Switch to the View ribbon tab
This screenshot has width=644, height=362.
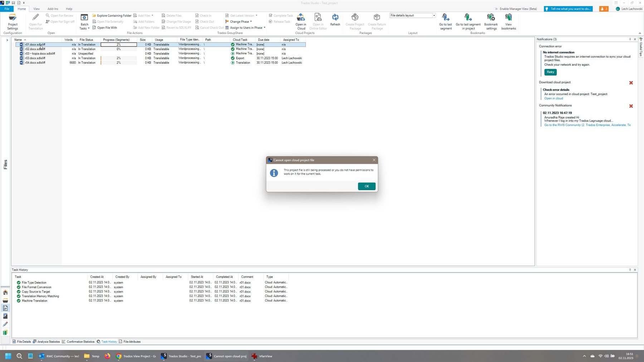[36, 9]
